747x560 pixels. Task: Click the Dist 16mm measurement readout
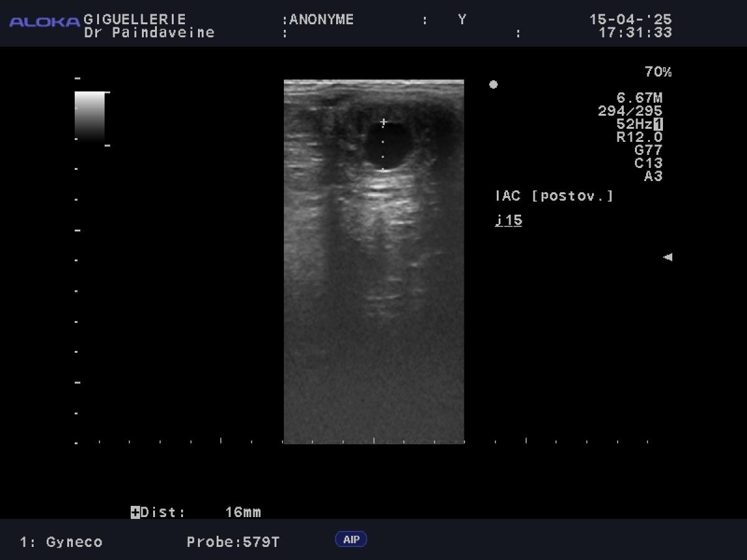click(243, 513)
